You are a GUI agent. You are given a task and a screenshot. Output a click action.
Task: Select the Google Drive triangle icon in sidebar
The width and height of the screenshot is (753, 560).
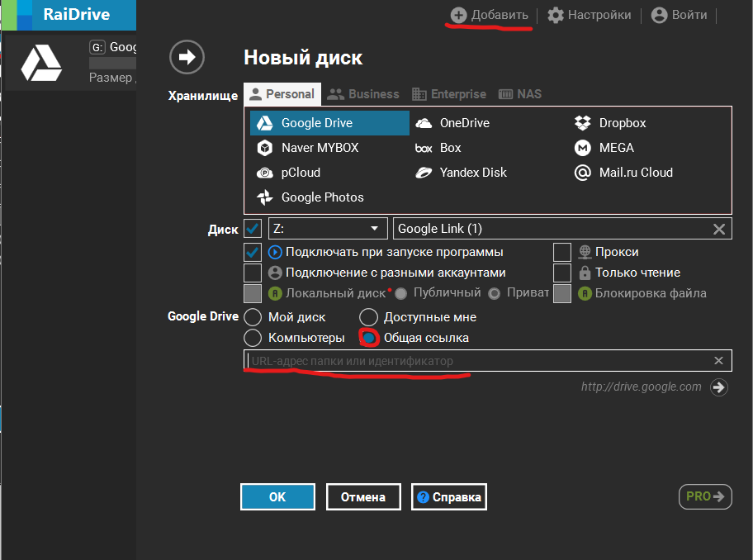(x=41, y=63)
